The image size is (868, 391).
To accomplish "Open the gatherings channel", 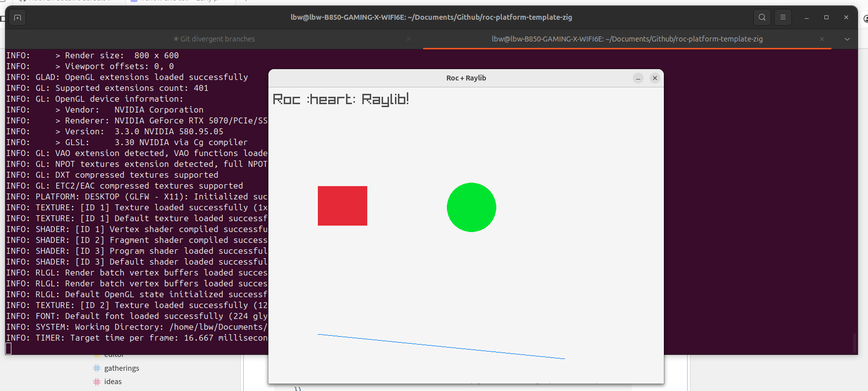I will pyautogui.click(x=122, y=368).
